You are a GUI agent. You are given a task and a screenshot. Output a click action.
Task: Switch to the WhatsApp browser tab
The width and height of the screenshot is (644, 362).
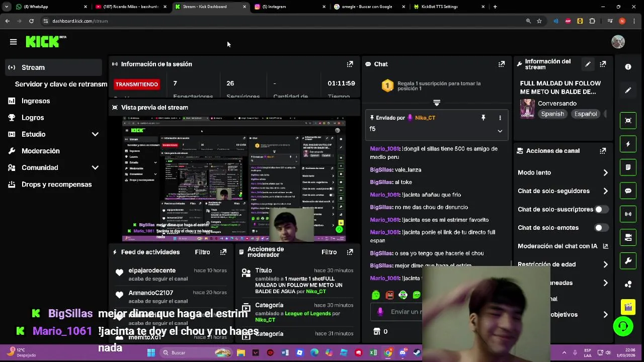tap(50, 7)
